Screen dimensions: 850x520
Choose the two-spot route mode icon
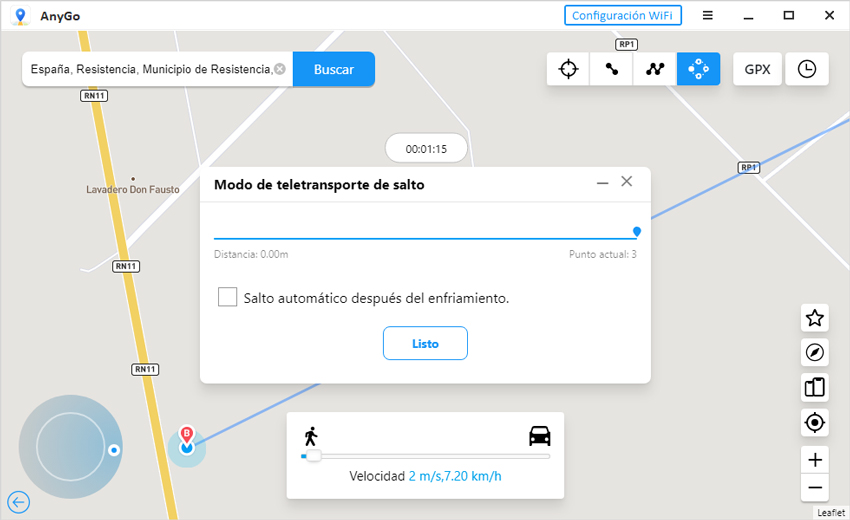point(611,69)
